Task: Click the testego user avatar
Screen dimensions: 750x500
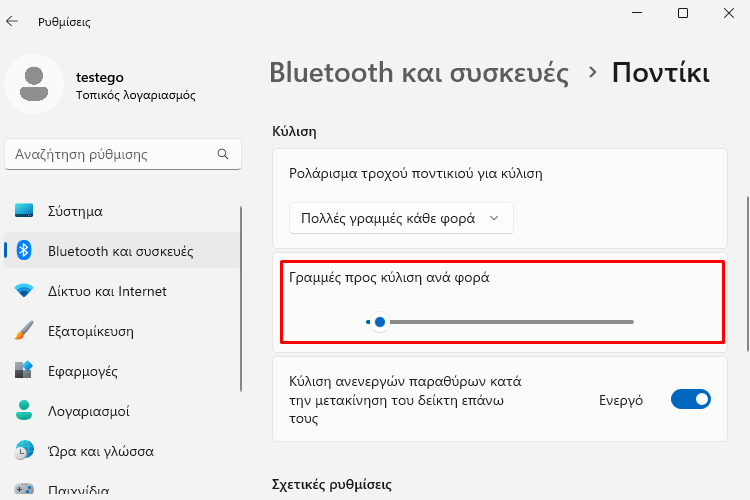Action: pyautogui.click(x=34, y=84)
